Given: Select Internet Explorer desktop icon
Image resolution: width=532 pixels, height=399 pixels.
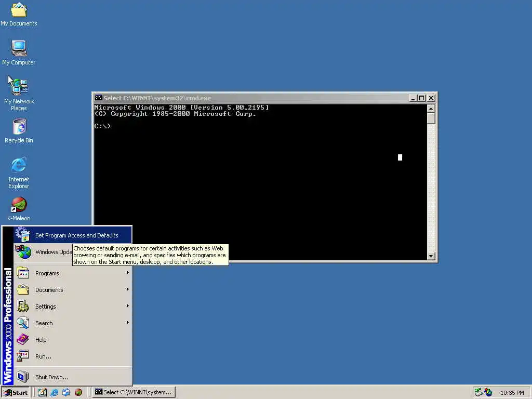Looking at the screenshot, I should [19, 172].
